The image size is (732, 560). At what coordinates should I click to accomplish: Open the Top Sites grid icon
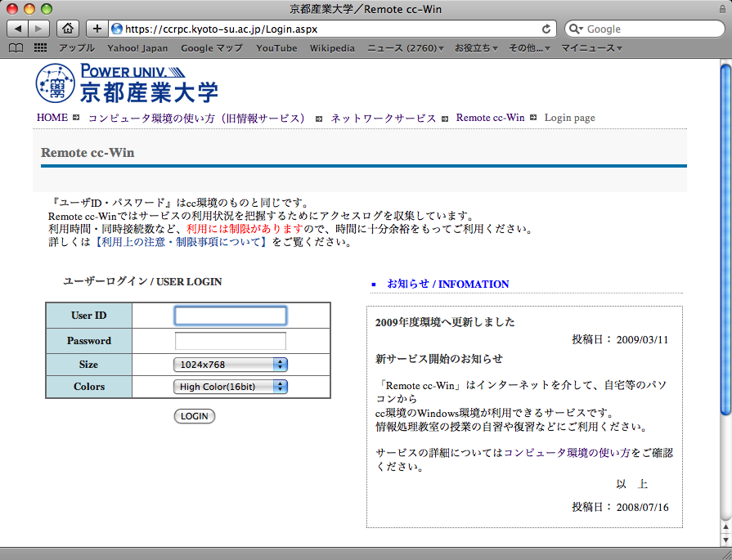click(40, 48)
